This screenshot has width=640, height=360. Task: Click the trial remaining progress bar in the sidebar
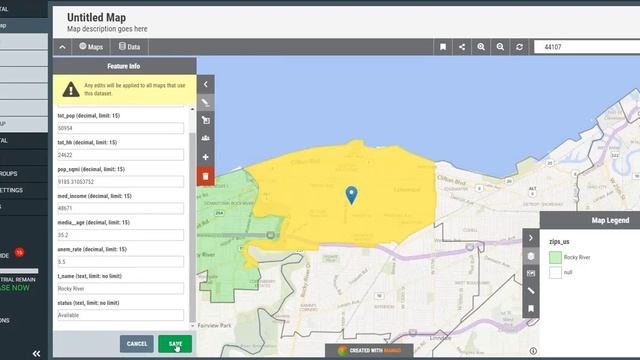[x=19, y=271]
